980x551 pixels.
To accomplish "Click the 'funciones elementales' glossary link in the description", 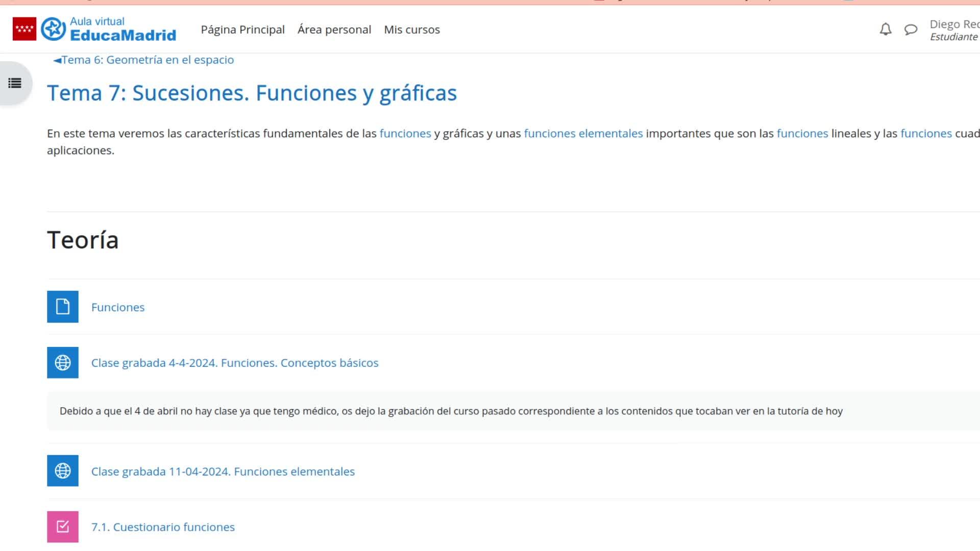I will 583,133.
